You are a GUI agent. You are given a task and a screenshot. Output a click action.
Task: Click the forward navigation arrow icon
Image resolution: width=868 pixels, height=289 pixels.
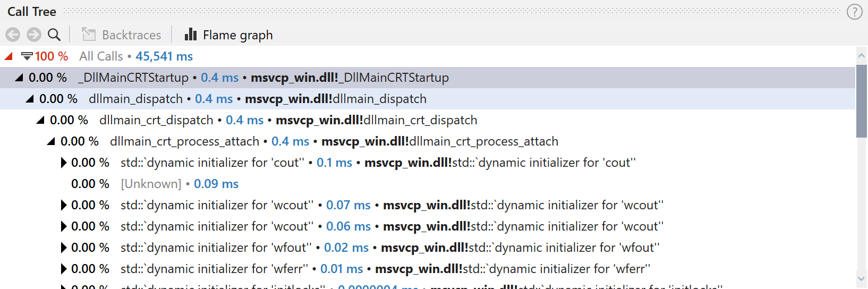[x=33, y=35]
